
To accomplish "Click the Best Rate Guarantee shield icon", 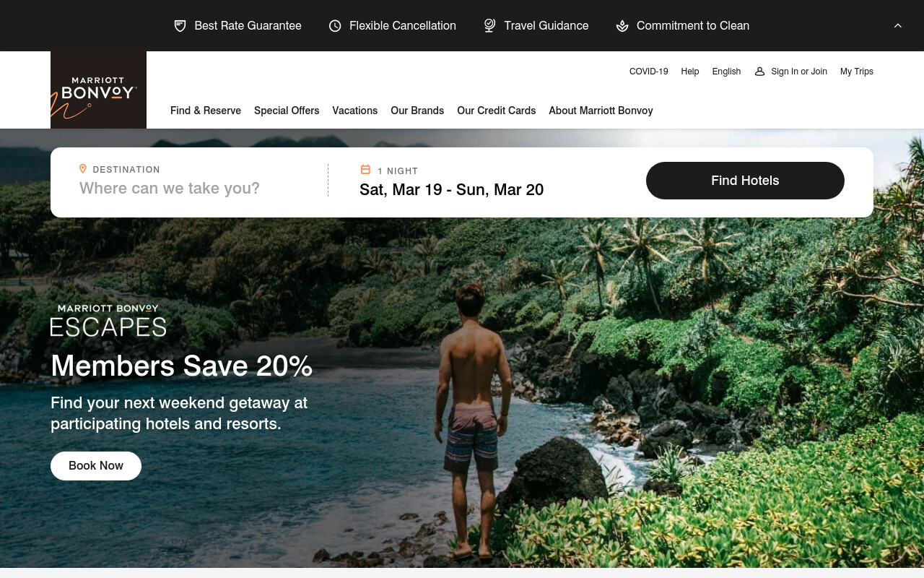I will [180, 26].
